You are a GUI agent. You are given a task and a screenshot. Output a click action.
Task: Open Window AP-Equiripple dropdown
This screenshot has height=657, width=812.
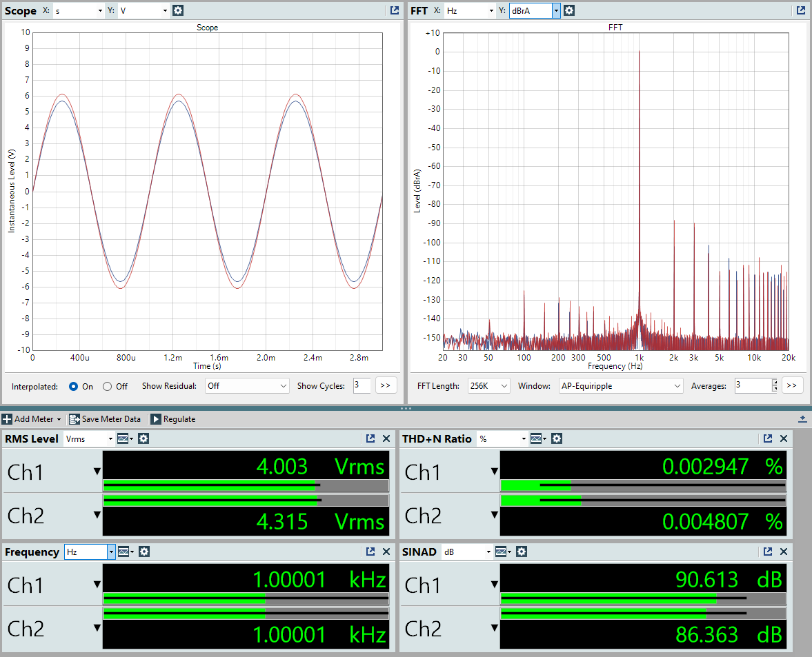[621, 386]
